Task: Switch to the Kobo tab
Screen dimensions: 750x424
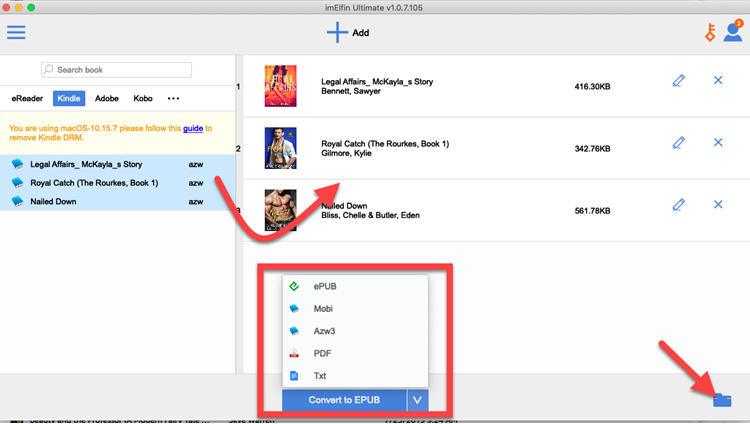Action: tap(143, 98)
